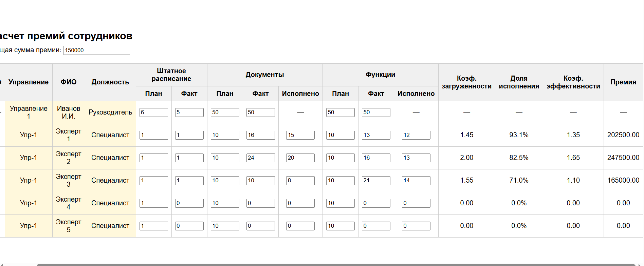Click Эксперт 5 documents plan field
Viewport: 644px width, 266px height.
point(225,226)
